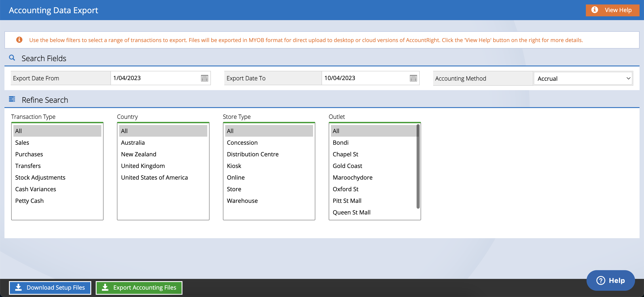The width and height of the screenshot is (644, 297).
Task: Select Distribution Centre store type
Action: click(x=269, y=154)
